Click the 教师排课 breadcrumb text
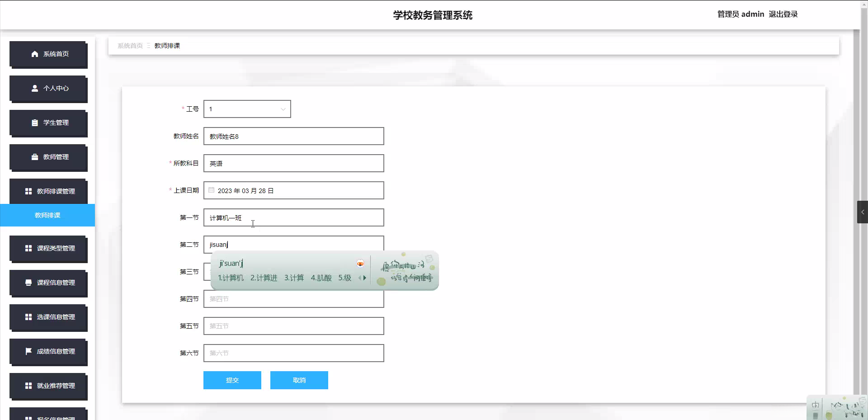Image resolution: width=868 pixels, height=420 pixels. coord(167,46)
